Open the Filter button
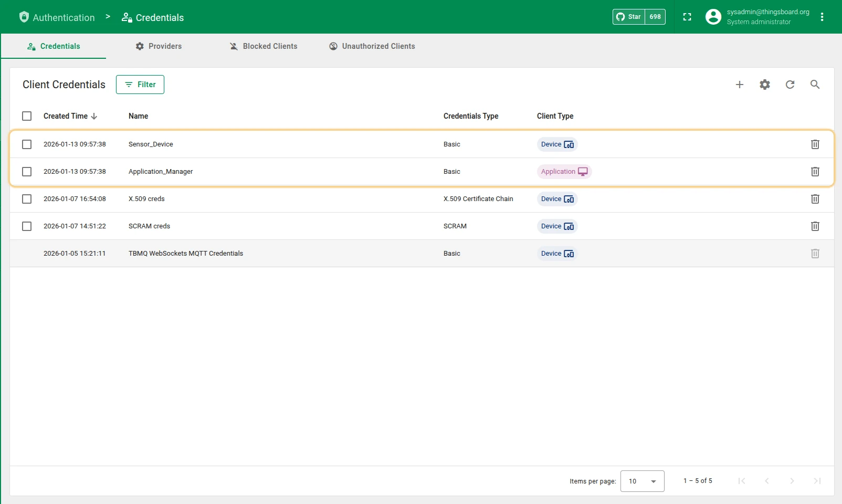The height and width of the screenshot is (504, 842). (140, 85)
